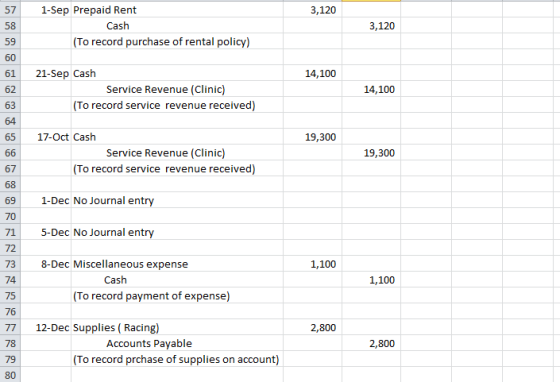Select the 2,800 debit amount
Screen dimensions: 560x382
pos(312,327)
